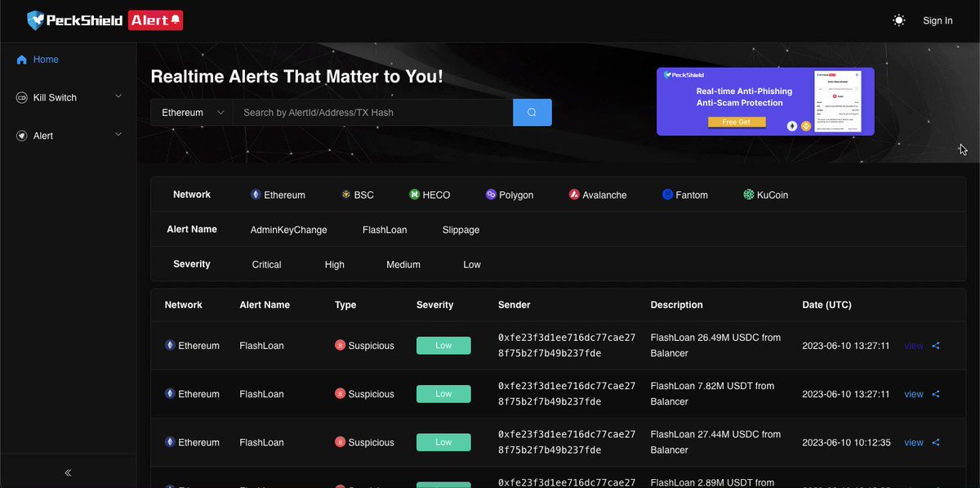The width and height of the screenshot is (980, 488).
Task: View the 26.49M USDC alert
Action: coord(914,346)
